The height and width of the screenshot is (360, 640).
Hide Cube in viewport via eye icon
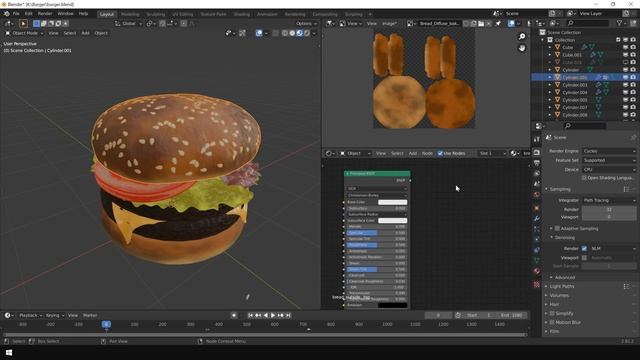coord(625,47)
